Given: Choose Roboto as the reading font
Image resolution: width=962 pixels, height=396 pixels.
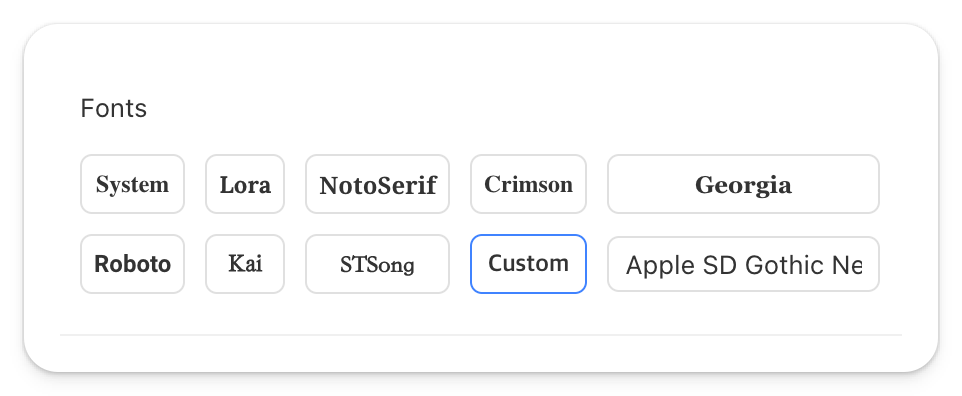Looking at the screenshot, I should click(133, 264).
